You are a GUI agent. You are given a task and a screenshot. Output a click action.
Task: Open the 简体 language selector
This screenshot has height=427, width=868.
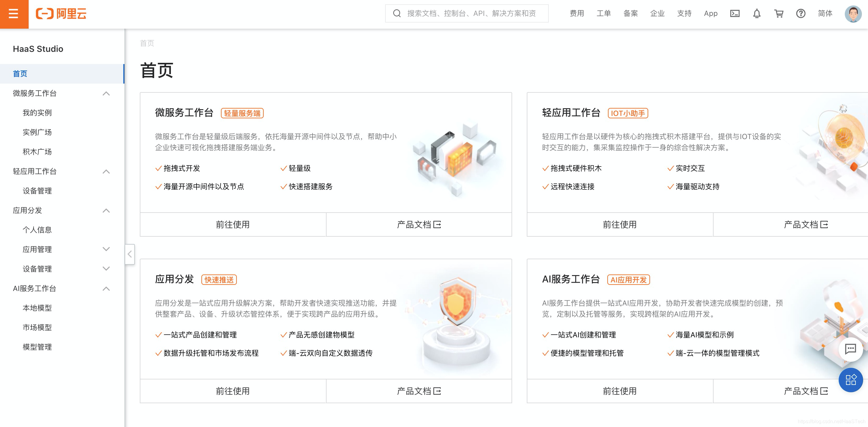[825, 13]
